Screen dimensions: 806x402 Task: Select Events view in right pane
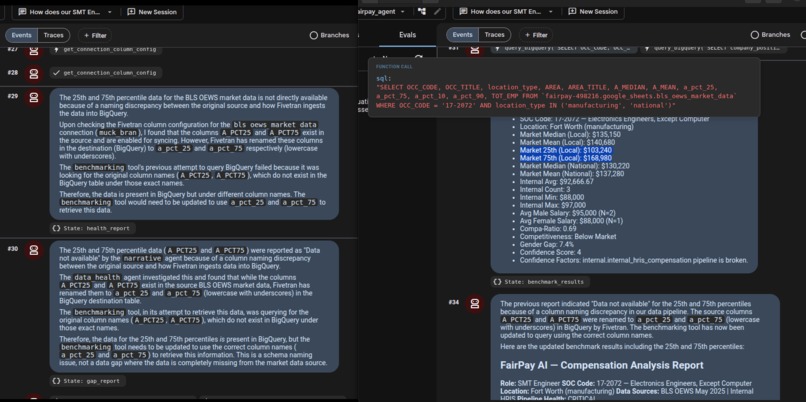(x=462, y=35)
